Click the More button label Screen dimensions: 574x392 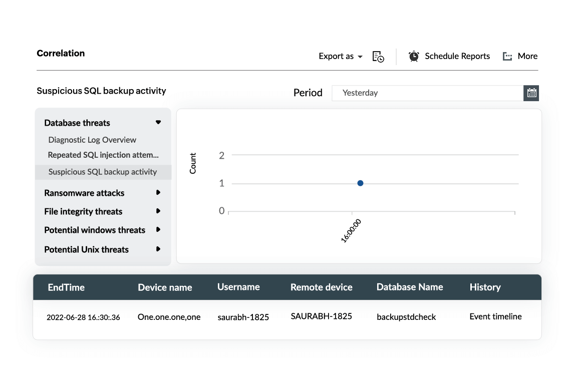point(527,56)
